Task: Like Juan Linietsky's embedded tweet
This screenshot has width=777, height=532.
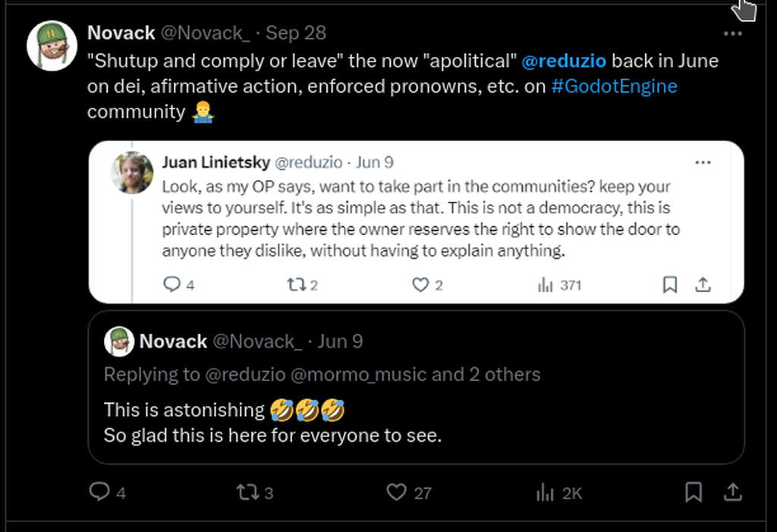Action: [x=420, y=285]
